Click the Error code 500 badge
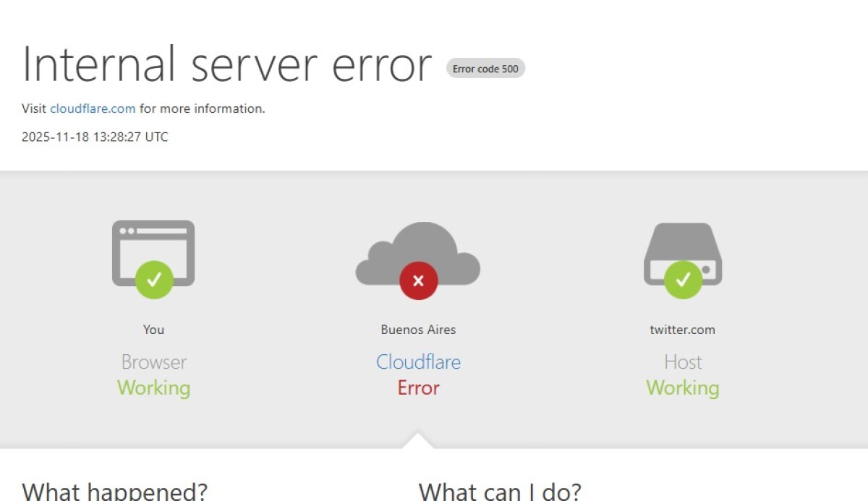The width and height of the screenshot is (868, 501). click(x=485, y=69)
